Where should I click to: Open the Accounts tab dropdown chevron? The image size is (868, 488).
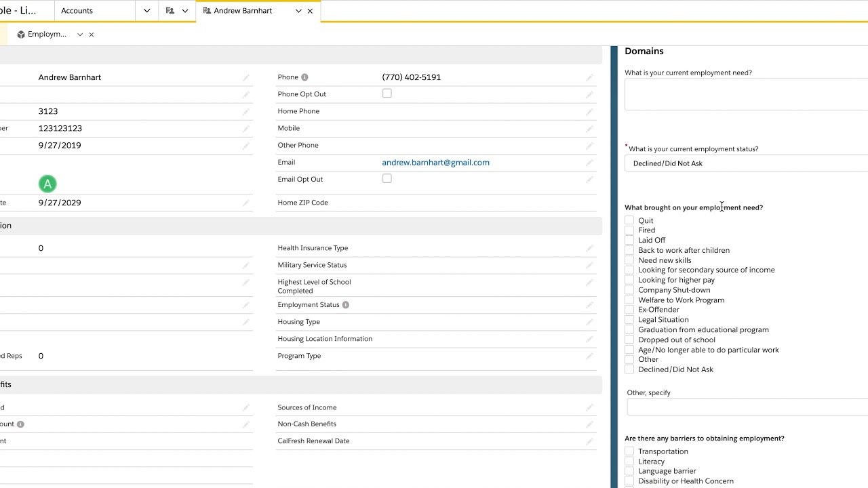point(146,11)
